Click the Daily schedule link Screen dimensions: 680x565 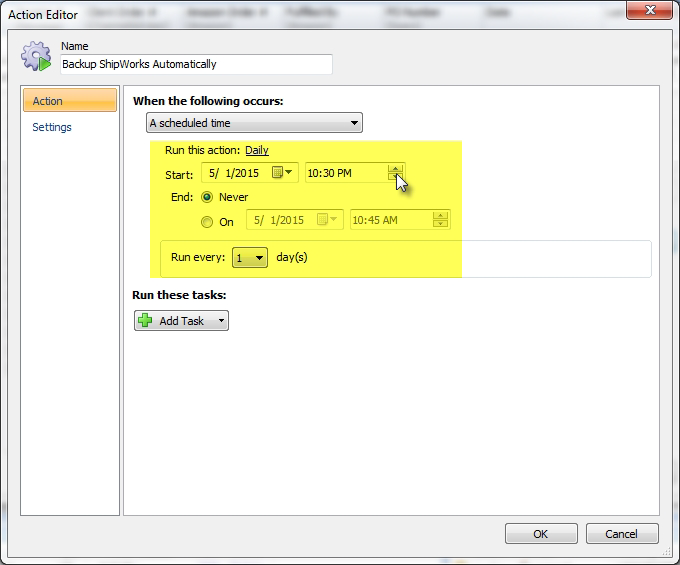coord(257,150)
